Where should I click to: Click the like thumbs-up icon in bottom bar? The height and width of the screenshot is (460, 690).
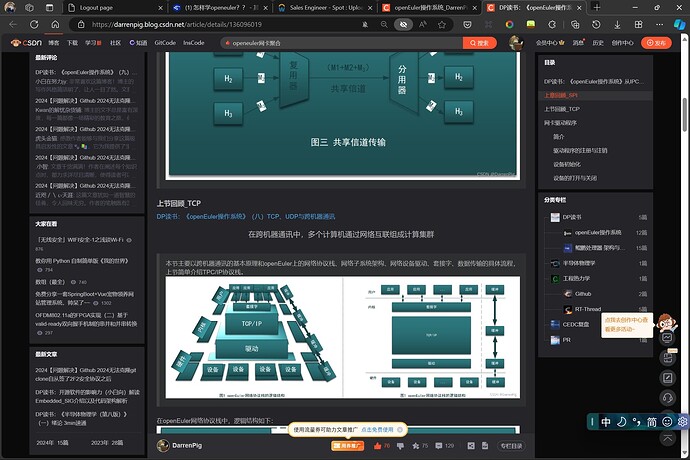[375, 445]
